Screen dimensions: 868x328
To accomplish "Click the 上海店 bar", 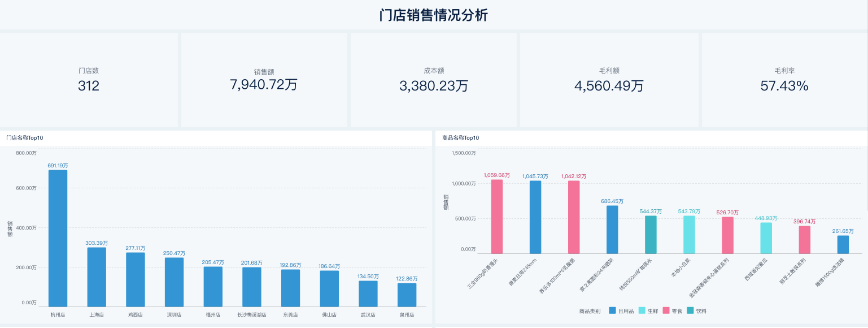I will pyautogui.click(x=97, y=277).
